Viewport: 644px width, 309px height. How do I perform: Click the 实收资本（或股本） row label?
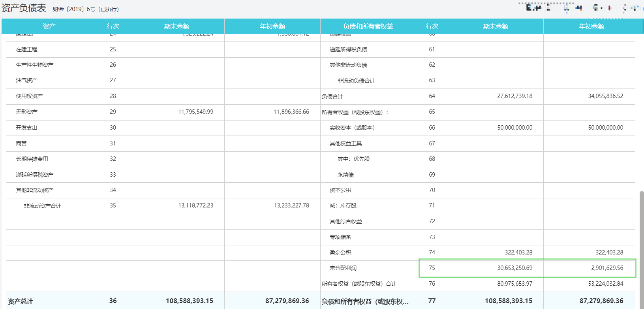coord(352,128)
